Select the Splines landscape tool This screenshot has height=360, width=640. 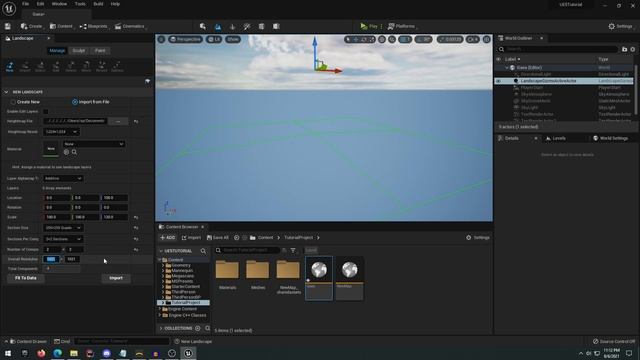pos(117,66)
